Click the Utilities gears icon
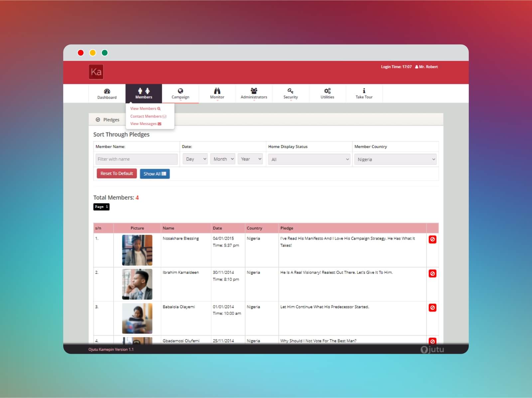Viewport: 532px width, 398px height. pyautogui.click(x=328, y=91)
